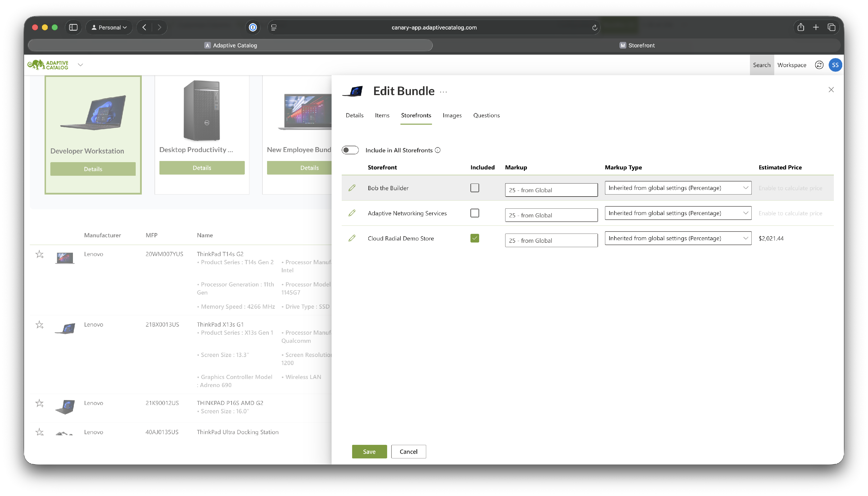Screen dimensions: 868x496
Task: Uncheck Included box for Cloud Radial Demo Store
Action: click(474, 238)
